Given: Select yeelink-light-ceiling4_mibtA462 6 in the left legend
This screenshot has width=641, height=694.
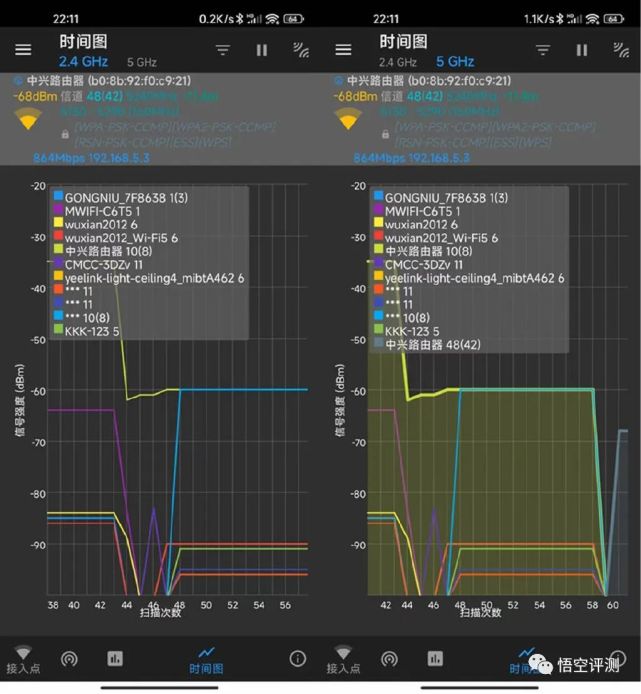Looking at the screenshot, I should point(154,278).
